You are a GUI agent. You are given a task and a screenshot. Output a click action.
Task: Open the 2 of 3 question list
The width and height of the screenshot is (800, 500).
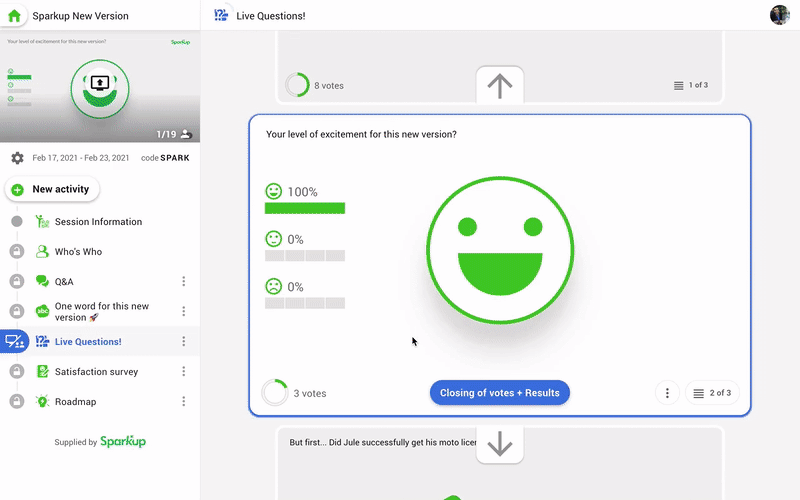pyautogui.click(x=712, y=393)
